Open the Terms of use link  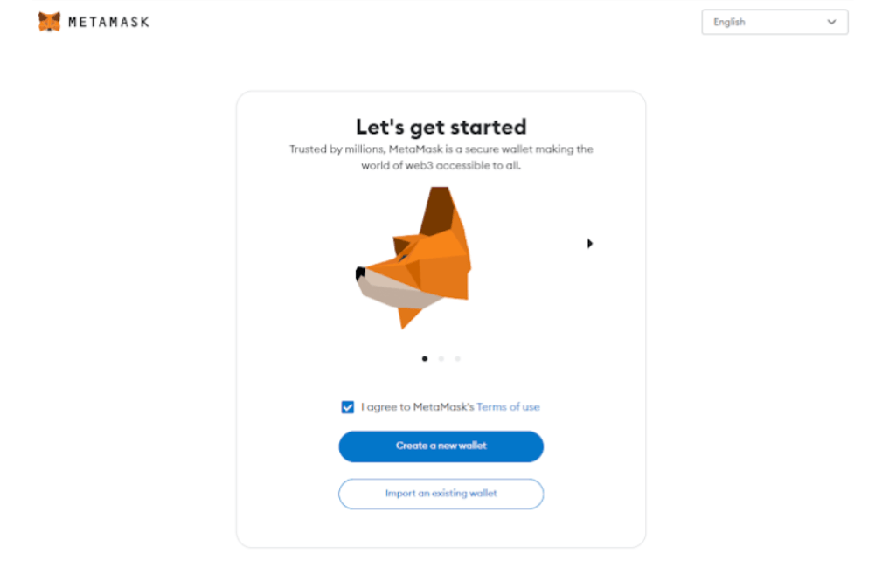click(x=508, y=407)
